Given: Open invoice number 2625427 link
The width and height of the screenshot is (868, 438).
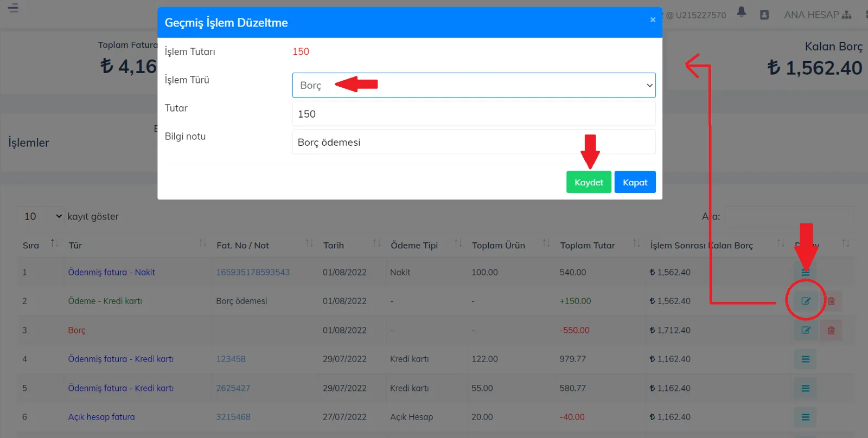Looking at the screenshot, I should (x=233, y=388).
